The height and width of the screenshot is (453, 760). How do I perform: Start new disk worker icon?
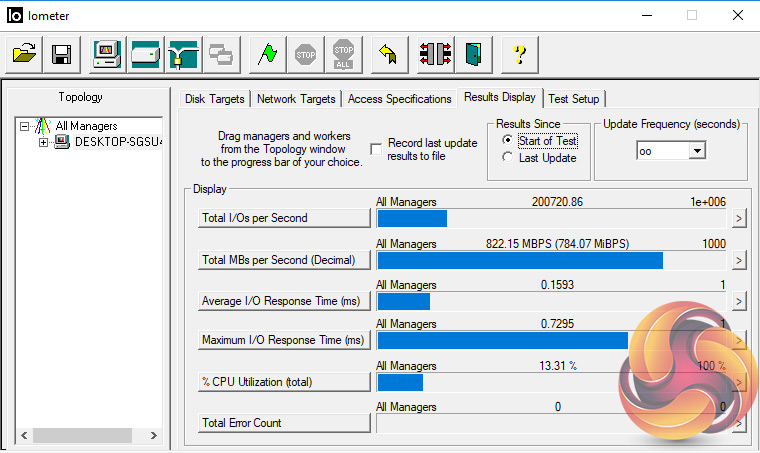(x=145, y=54)
